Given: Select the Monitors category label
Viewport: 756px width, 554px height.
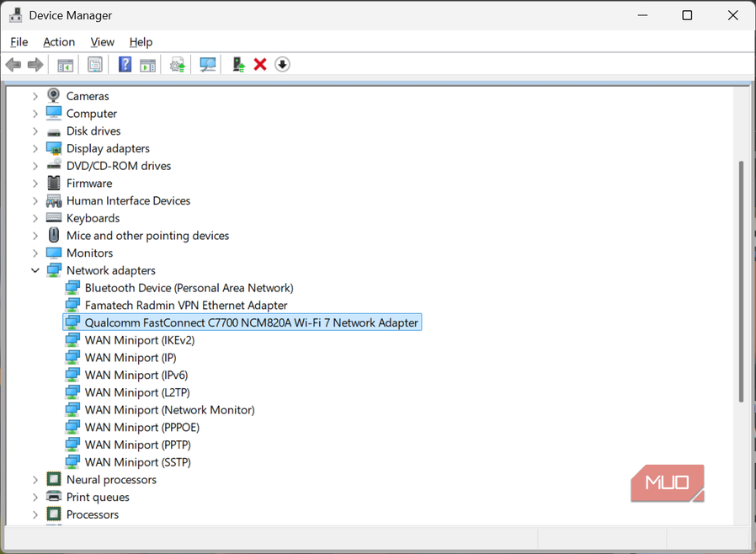Looking at the screenshot, I should click(x=90, y=253).
